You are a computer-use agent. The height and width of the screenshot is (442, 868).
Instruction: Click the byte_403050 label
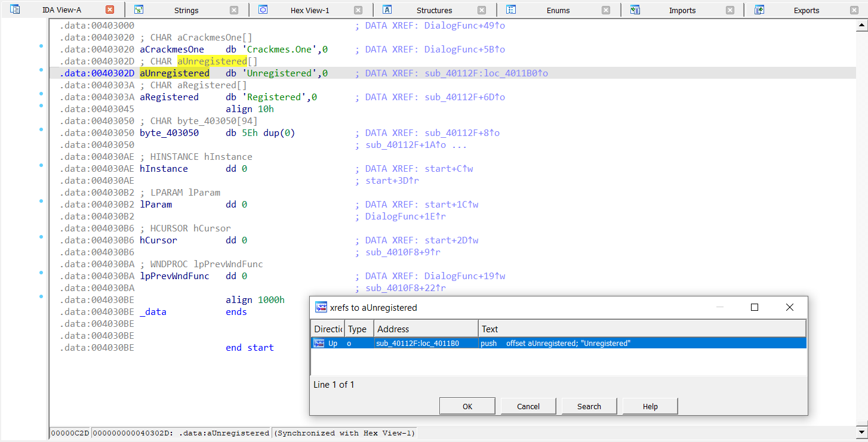[169, 133]
